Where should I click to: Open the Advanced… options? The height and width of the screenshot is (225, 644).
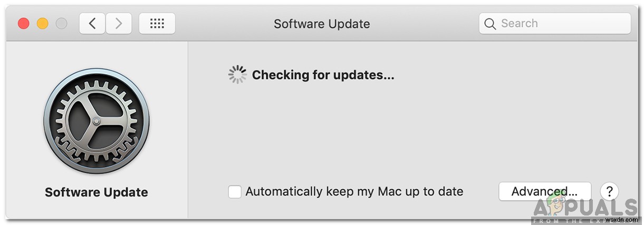544,192
